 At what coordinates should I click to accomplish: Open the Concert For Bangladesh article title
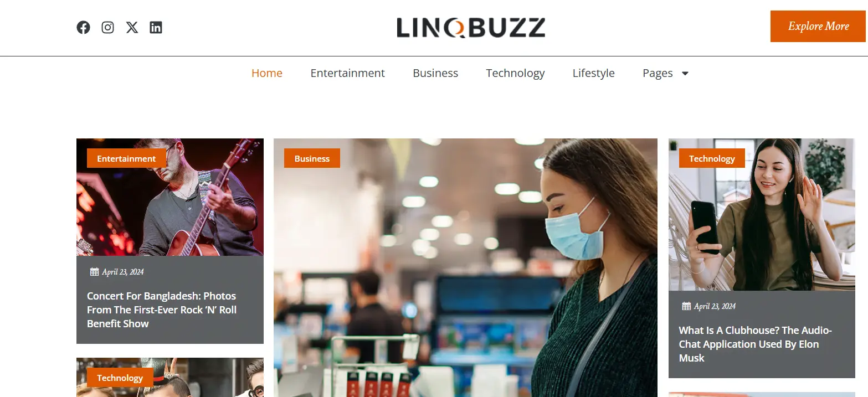(162, 310)
